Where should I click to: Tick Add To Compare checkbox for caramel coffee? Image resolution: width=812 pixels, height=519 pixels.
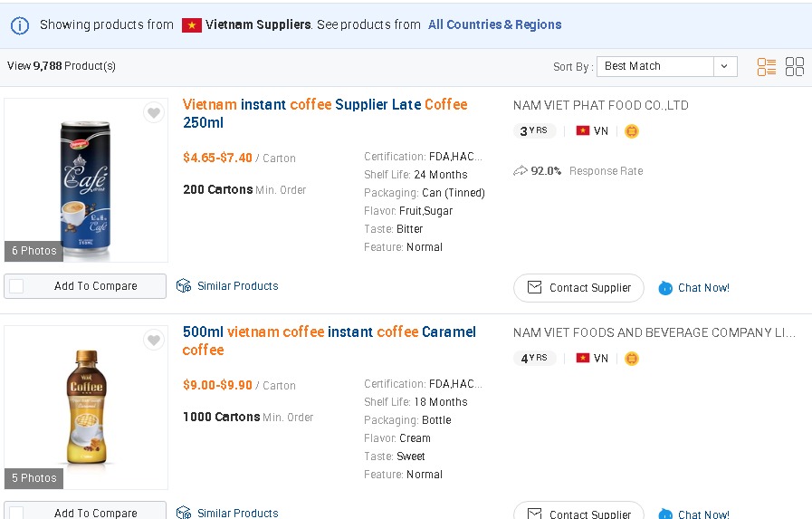coord(16,514)
